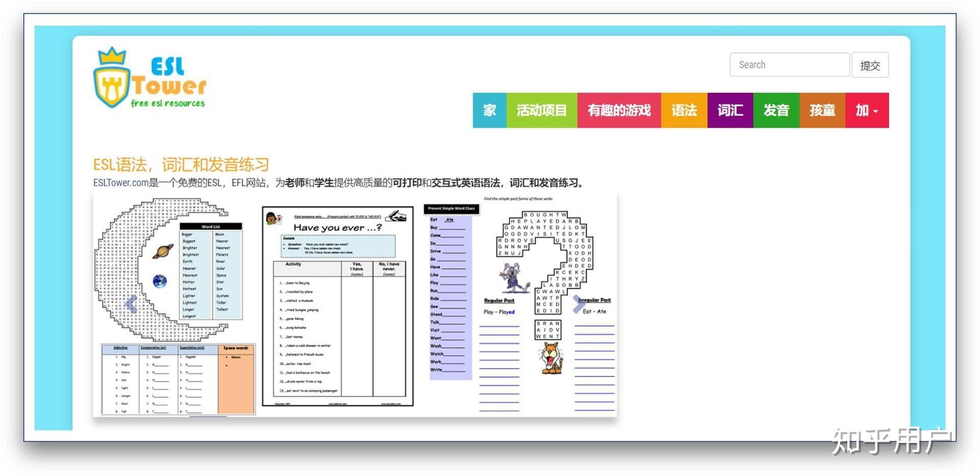The width and height of the screenshot is (980, 476).
Task: Open the 发音 pronunciation menu
Action: pyautogui.click(x=776, y=110)
